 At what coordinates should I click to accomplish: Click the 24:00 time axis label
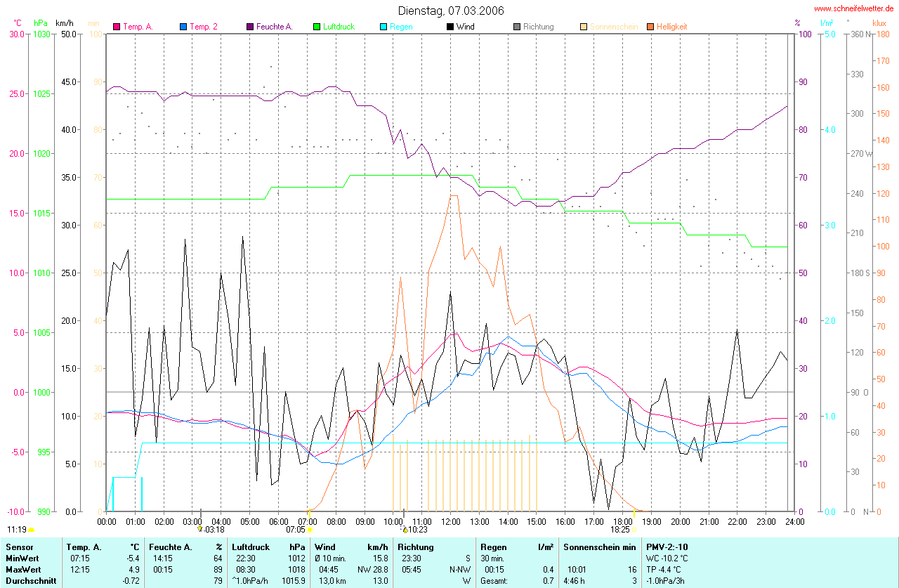coord(794,521)
